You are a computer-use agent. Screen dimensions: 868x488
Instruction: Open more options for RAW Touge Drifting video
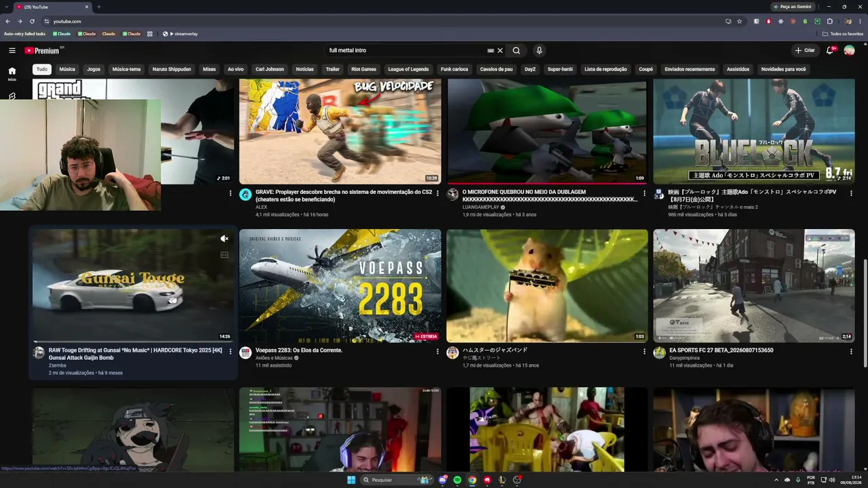231,351
